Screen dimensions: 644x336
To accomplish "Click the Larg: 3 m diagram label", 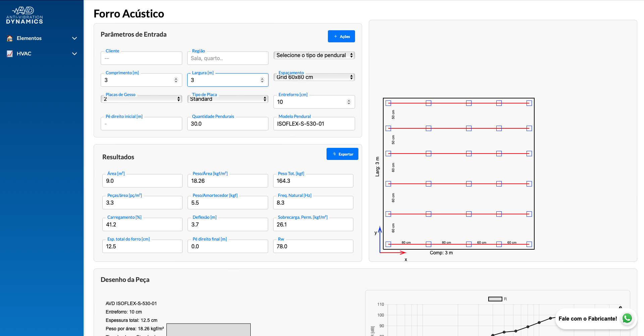I will (x=377, y=167).
